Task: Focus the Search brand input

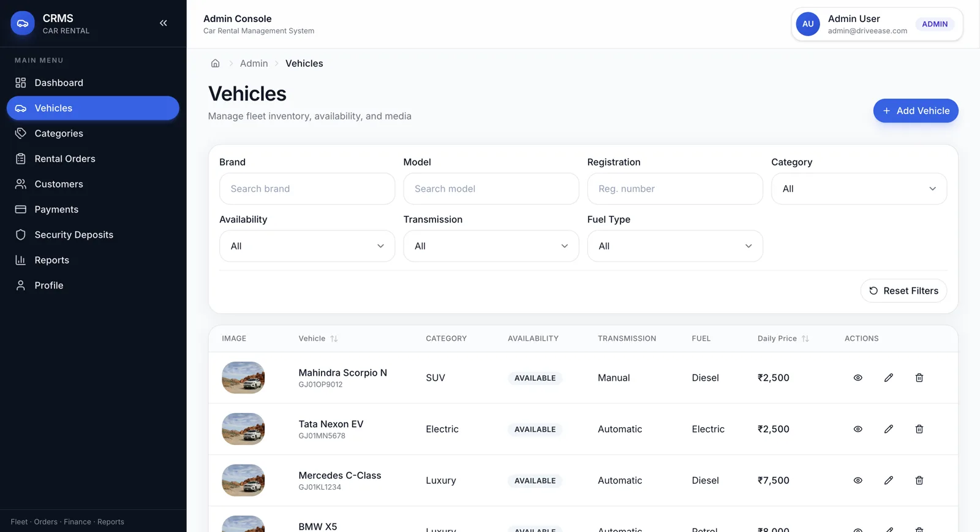Action: (x=307, y=189)
